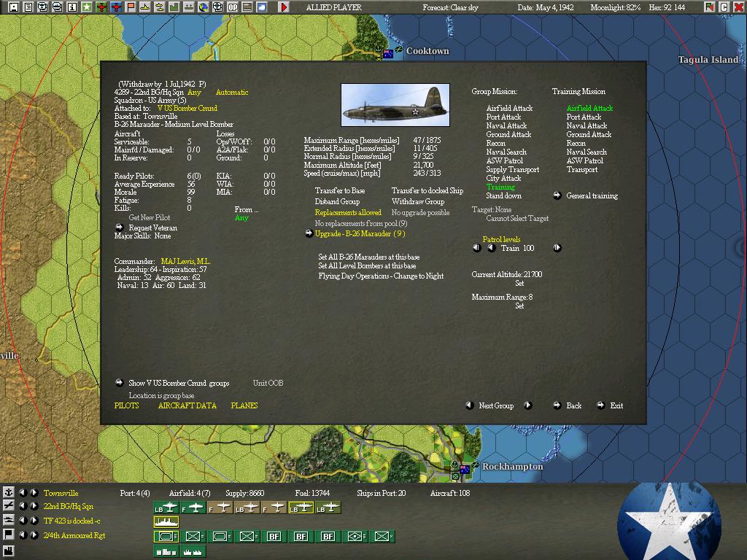The width and height of the screenshot is (747, 560).
Task: Click the globe icon in toolbar
Action: click(203, 7)
